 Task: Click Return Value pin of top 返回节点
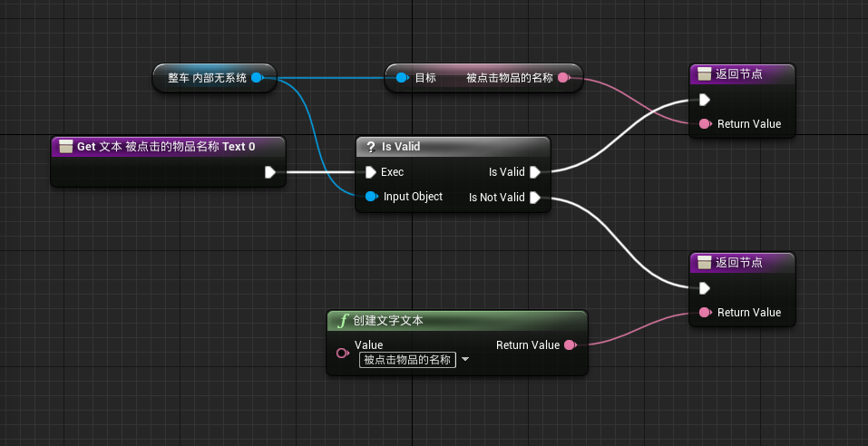(705, 124)
